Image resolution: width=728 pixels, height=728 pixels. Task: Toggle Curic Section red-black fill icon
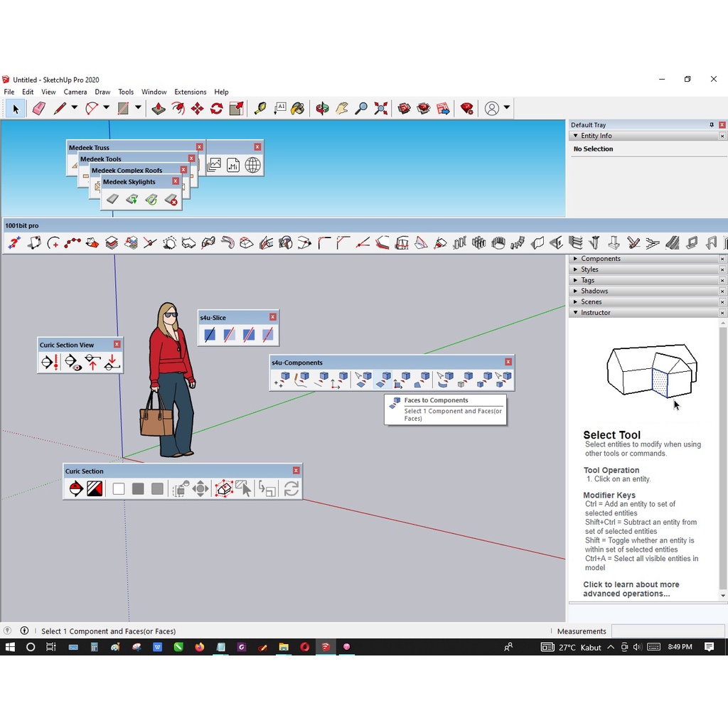95,488
